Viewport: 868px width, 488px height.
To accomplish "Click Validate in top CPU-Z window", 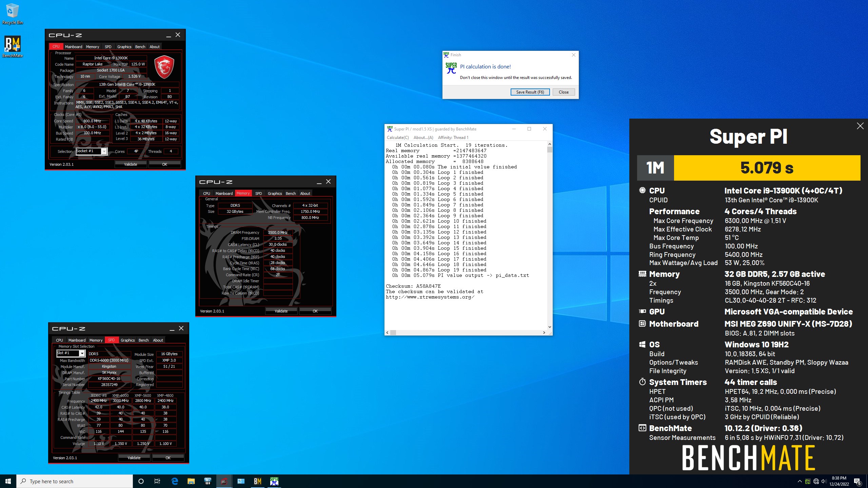I will 131,164.
